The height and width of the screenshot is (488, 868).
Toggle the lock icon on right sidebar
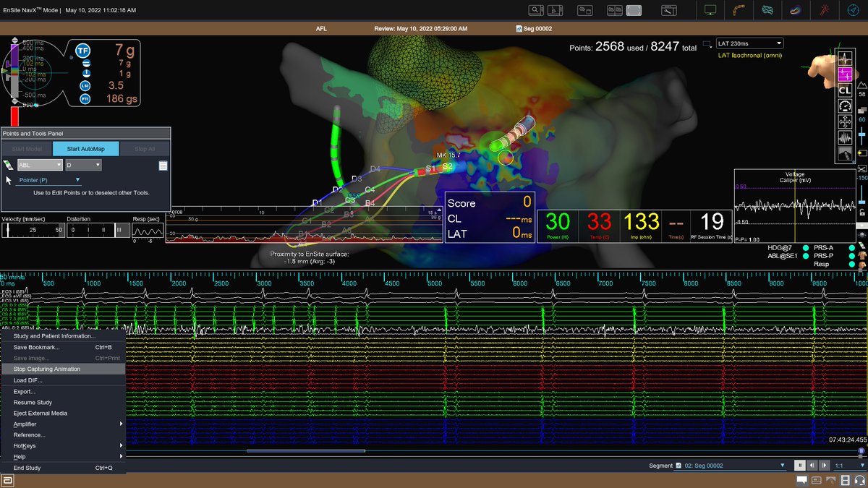(862, 213)
